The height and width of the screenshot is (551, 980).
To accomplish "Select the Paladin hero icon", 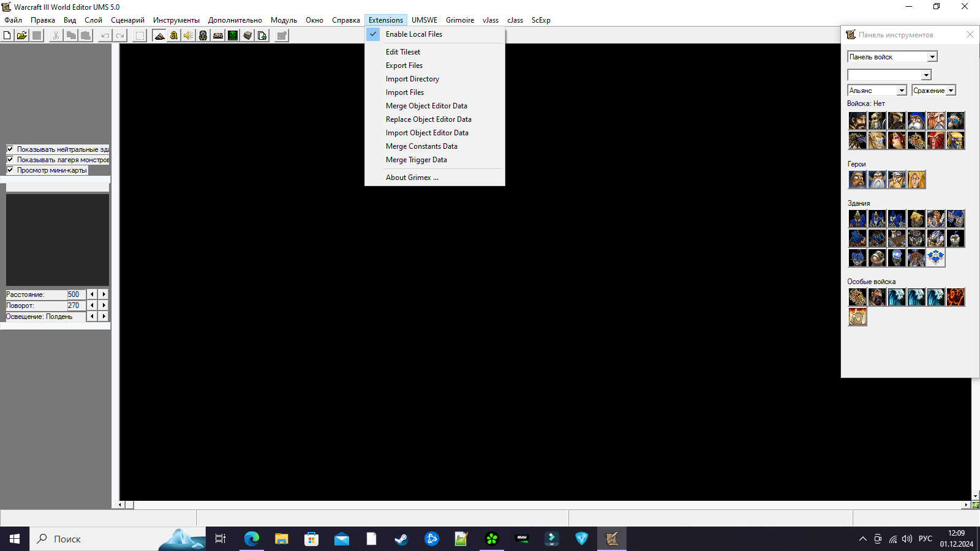I will (x=858, y=179).
